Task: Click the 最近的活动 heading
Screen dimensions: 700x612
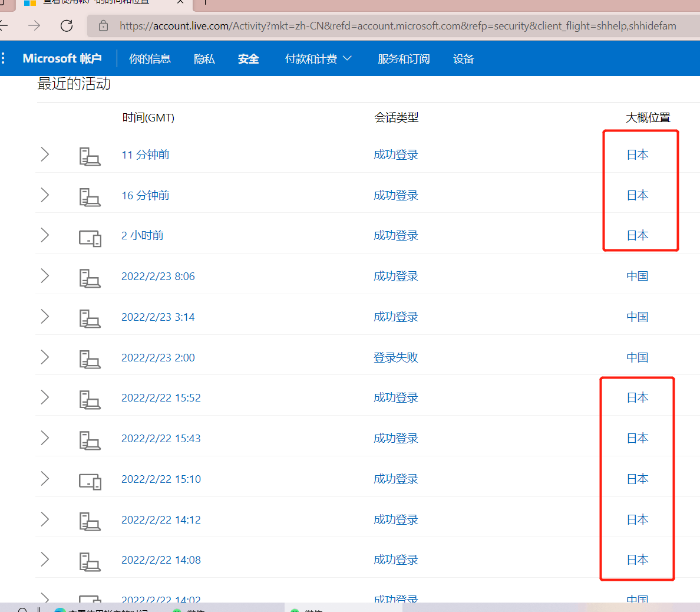Action: (x=74, y=84)
